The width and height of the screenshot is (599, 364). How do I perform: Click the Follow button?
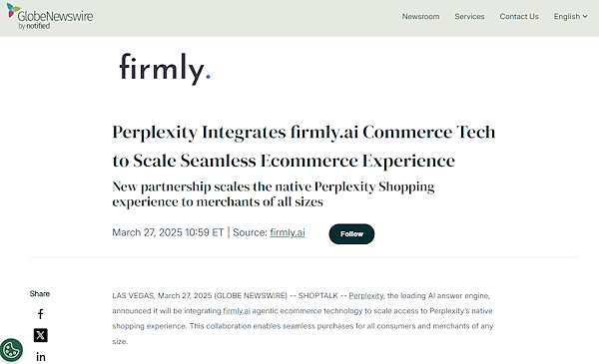351,234
